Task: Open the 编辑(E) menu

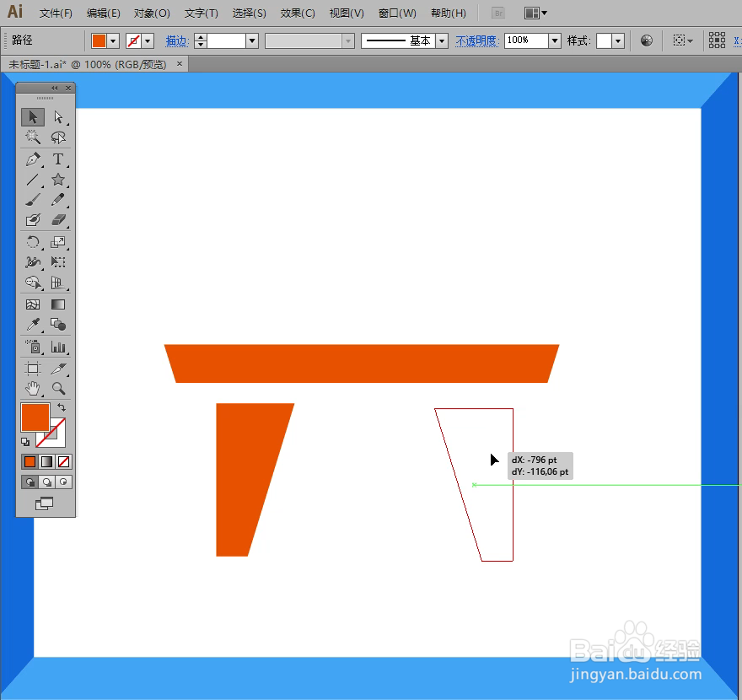Action: coord(103,13)
